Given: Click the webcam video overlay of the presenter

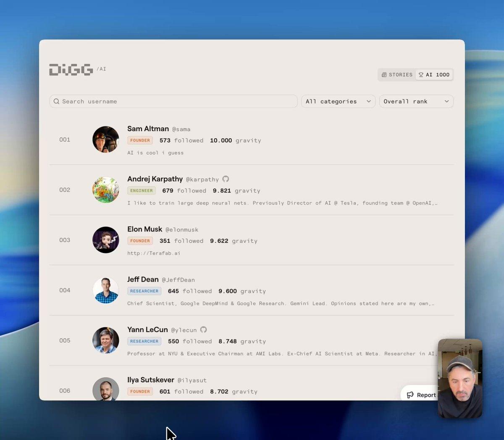Looking at the screenshot, I should coord(460,378).
